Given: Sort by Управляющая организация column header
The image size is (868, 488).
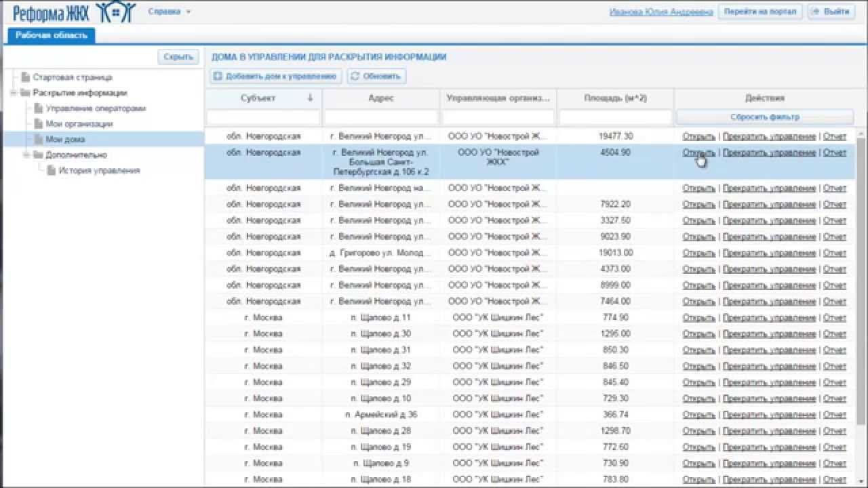Looking at the screenshot, I should pyautogui.click(x=498, y=98).
